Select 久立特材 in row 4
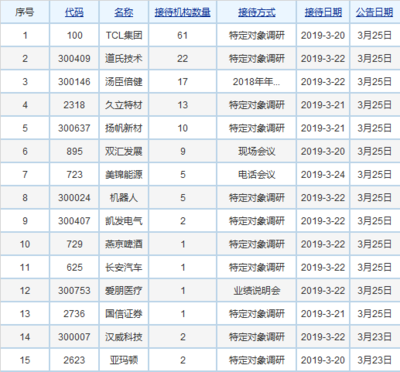The height and width of the screenshot is (372, 400). [x=124, y=105]
